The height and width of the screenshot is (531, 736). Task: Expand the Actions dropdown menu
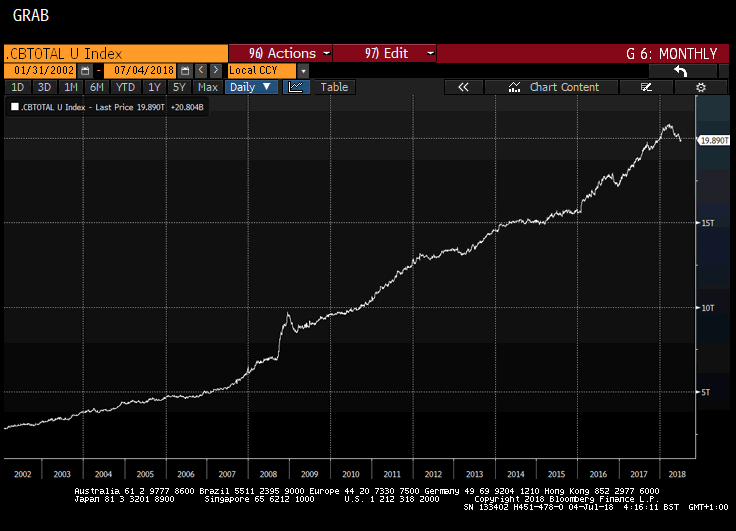point(280,54)
